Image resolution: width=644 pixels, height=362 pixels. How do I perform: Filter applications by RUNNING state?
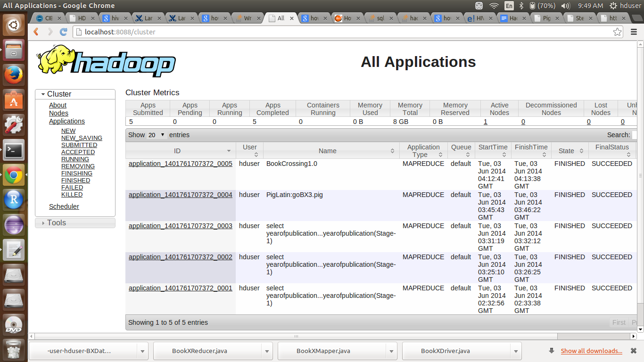[75, 159]
